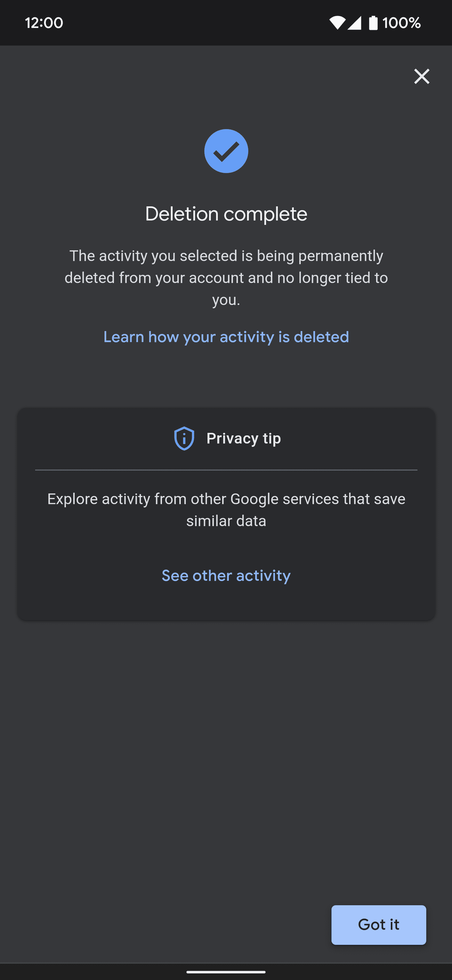452x980 pixels.
Task: Close the deletion complete dialog with X
Action: [422, 77]
